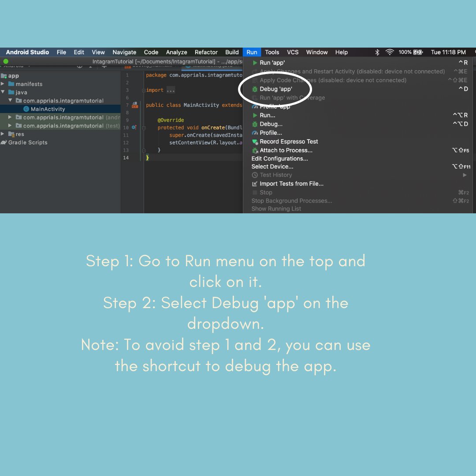Viewport: 476px width, 476px height.
Task: Click the play icon beside 'Run...'
Action: pos(255,115)
